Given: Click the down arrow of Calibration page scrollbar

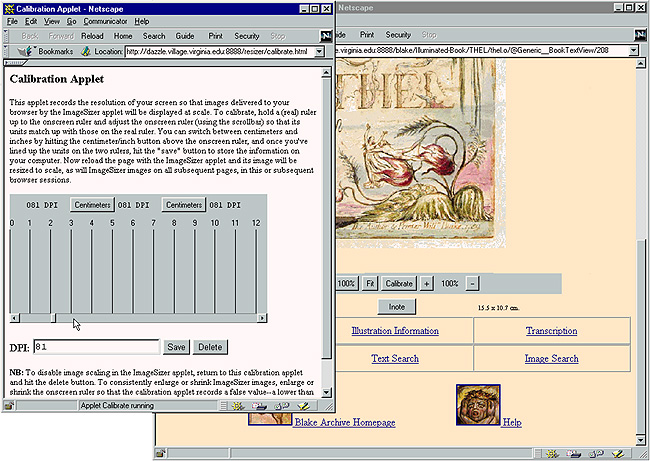Looking at the screenshot, I should click(x=326, y=392).
